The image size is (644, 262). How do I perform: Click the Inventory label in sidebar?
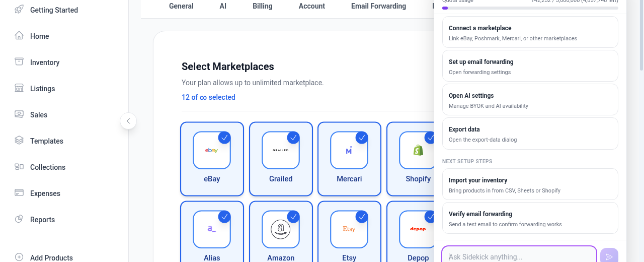45,62
